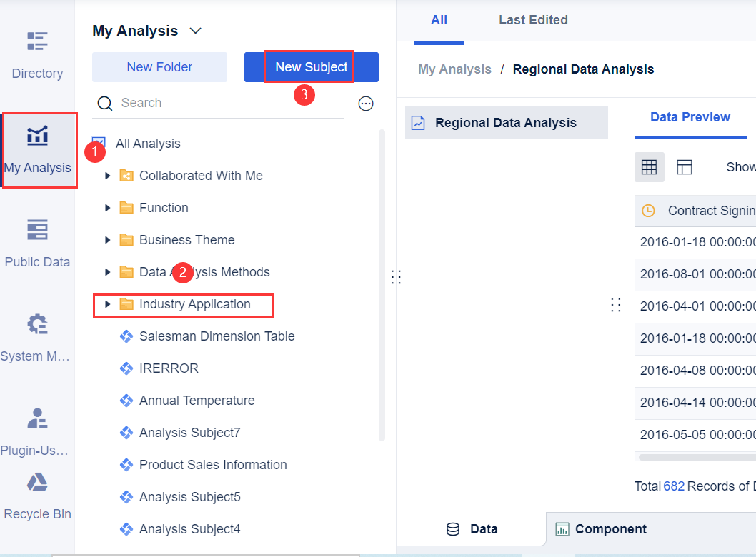
Task: Click the analysis list vertical scrollbar
Action: pyautogui.click(x=382, y=286)
